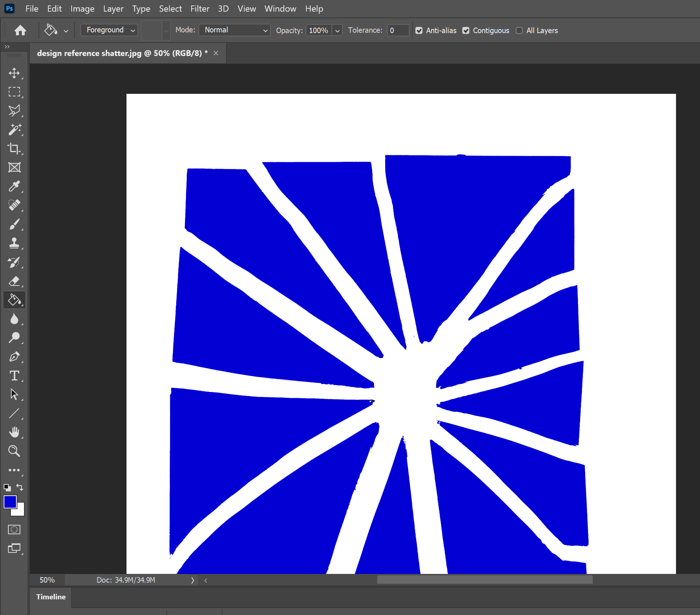Activate the Hand tool
The height and width of the screenshot is (615, 700).
15,432
